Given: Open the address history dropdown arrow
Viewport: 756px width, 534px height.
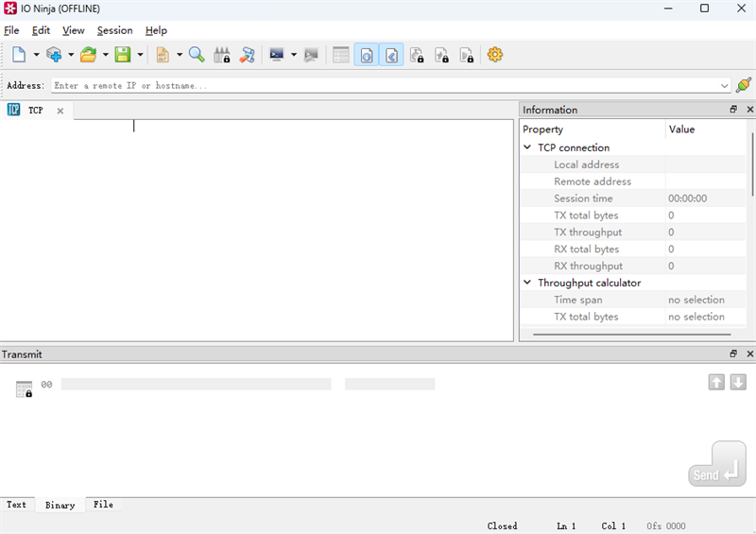Looking at the screenshot, I should coord(724,86).
